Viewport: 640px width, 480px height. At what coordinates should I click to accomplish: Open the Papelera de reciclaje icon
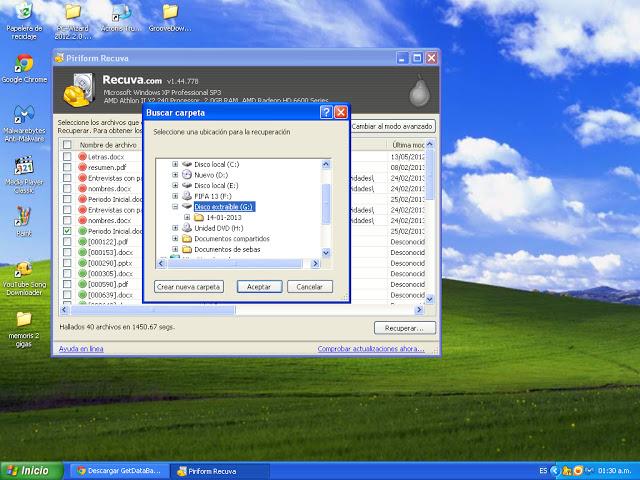tap(23, 14)
